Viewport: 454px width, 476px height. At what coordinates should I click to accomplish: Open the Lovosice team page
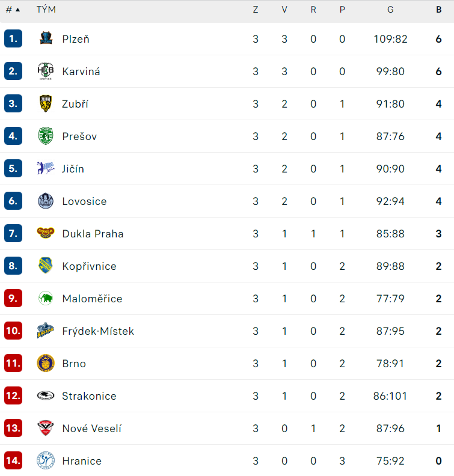coord(84,201)
